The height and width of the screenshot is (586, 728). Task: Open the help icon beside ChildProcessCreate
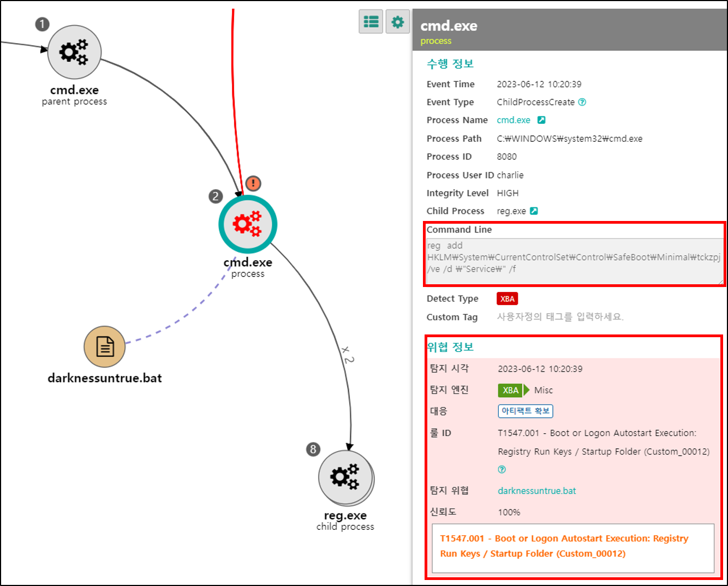click(582, 102)
